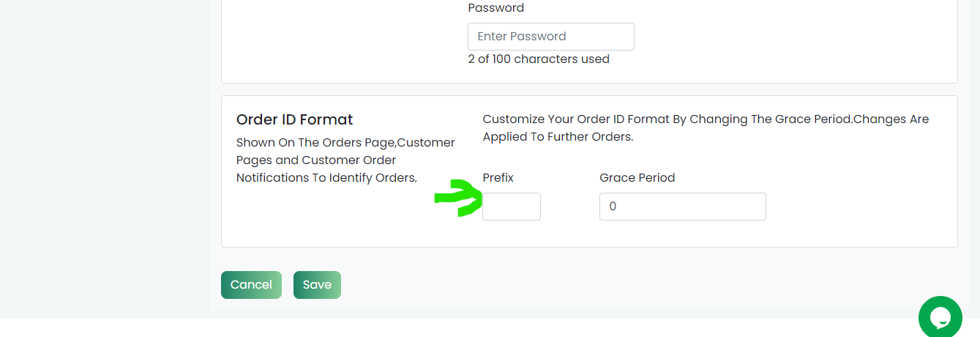Focus the Grace Period input box

pyautogui.click(x=683, y=207)
